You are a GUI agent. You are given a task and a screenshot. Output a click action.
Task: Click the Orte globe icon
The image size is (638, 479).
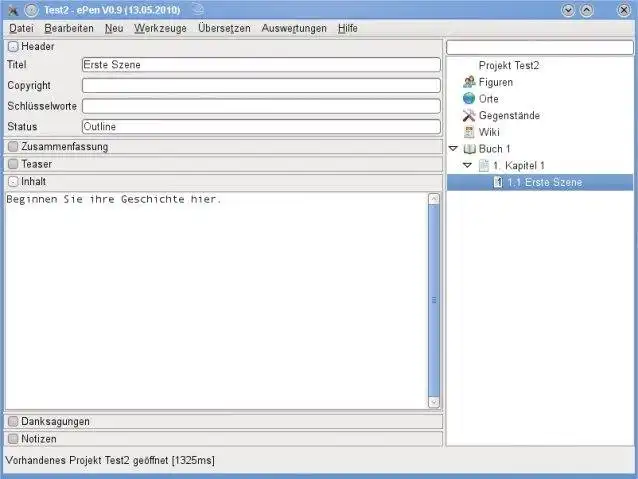pos(469,98)
